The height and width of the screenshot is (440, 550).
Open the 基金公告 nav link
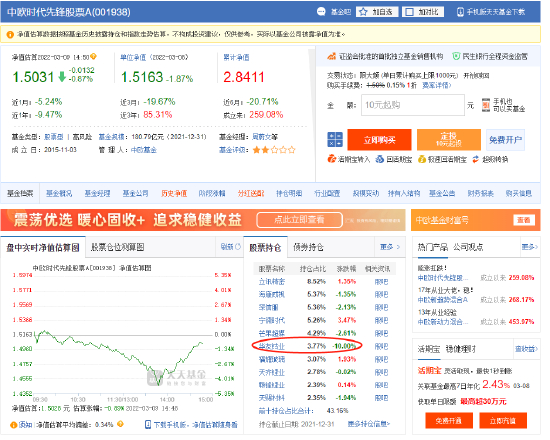point(442,193)
